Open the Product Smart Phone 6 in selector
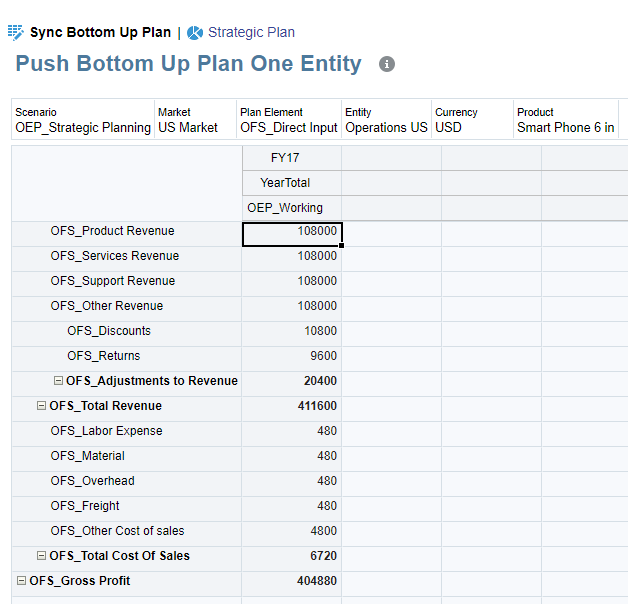The height and width of the screenshot is (604, 628). coord(566,120)
